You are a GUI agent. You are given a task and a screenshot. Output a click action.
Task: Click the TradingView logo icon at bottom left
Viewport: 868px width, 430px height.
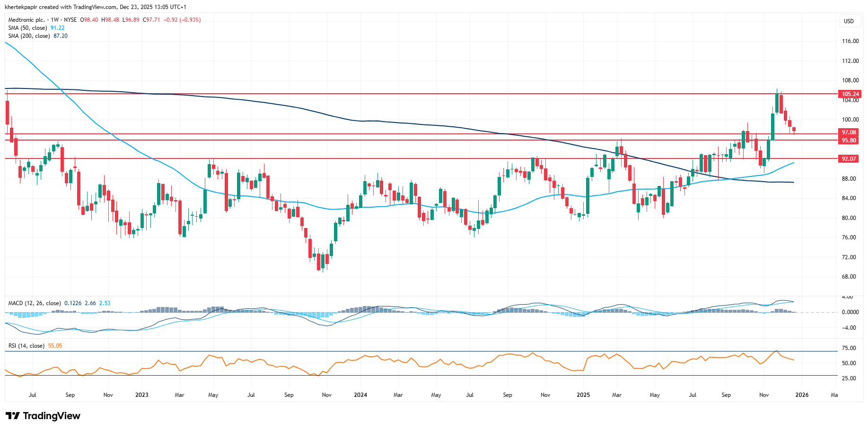pos(13,416)
